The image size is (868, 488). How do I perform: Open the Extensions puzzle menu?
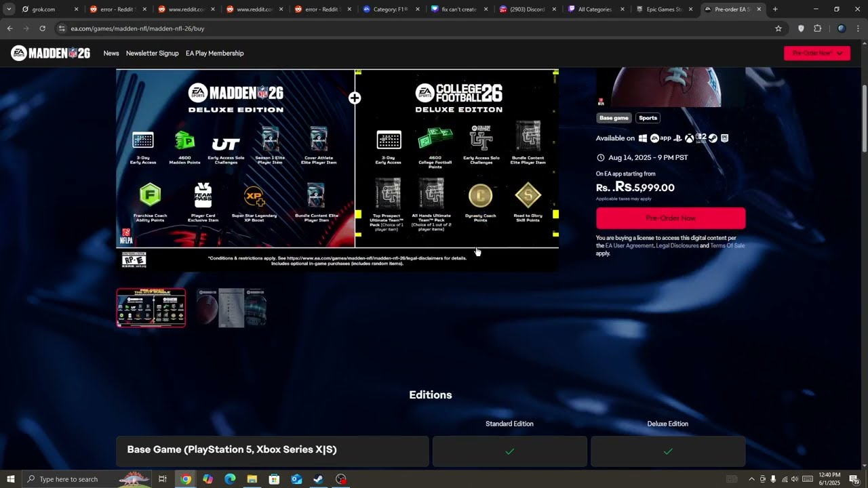click(817, 28)
